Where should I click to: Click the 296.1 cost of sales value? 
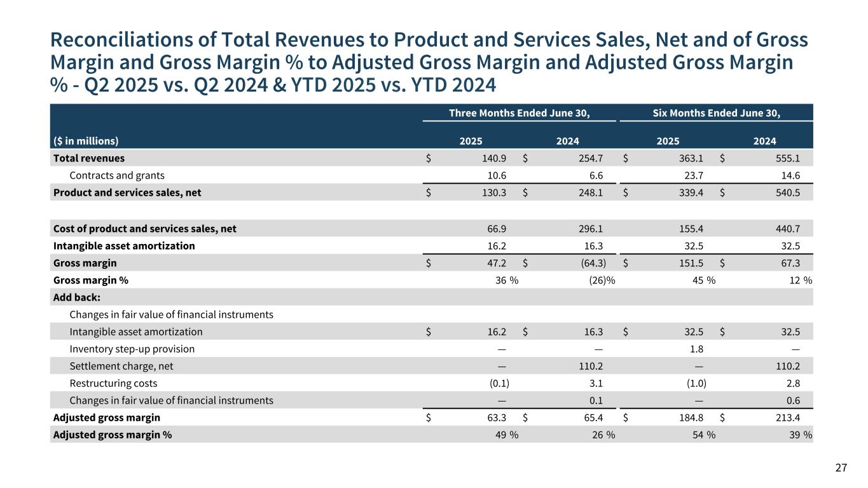590,228
